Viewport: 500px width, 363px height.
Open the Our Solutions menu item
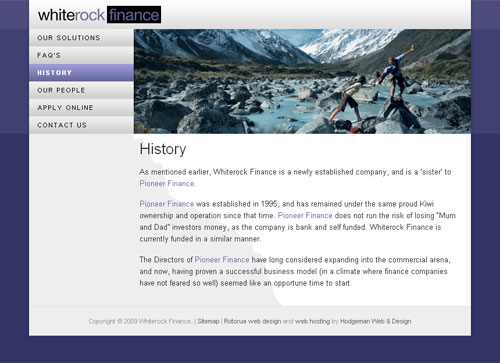[81, 38]
